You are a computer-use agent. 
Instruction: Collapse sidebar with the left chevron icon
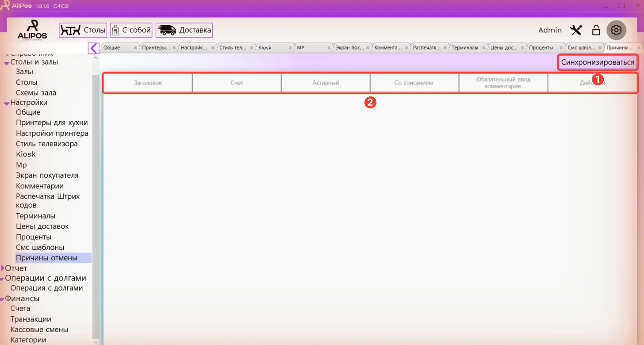(x=93, y=48)
